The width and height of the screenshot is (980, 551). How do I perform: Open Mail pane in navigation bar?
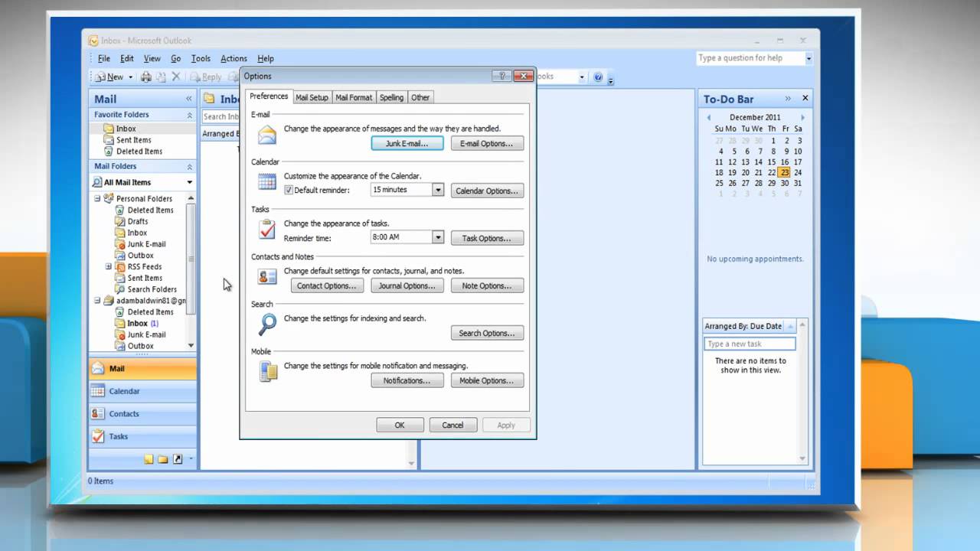pos(142,369)
